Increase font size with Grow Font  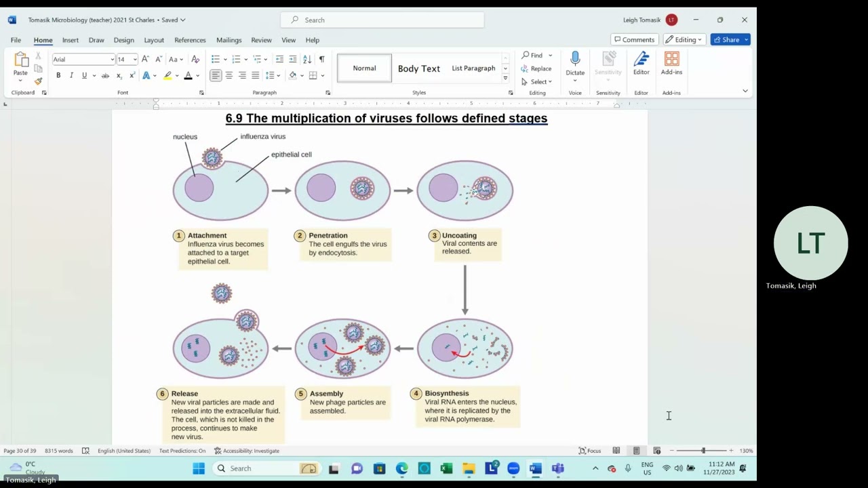[145, 59]
